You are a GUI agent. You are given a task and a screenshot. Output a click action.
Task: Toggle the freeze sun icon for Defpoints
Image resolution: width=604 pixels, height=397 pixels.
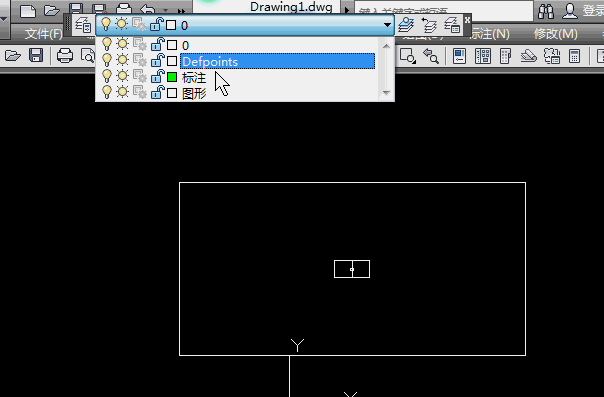(122, 60)
